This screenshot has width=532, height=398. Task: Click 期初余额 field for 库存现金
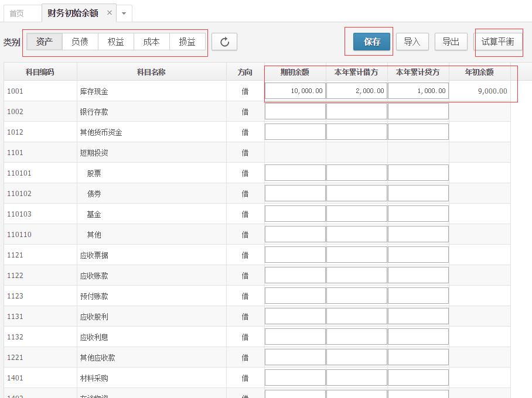(x=295, y=91)
